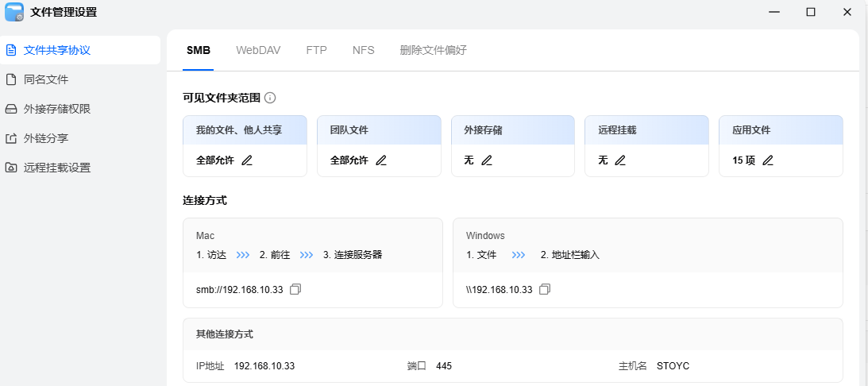
Task: Click the 应用文件 card header
Action: (x=781, y=130)
